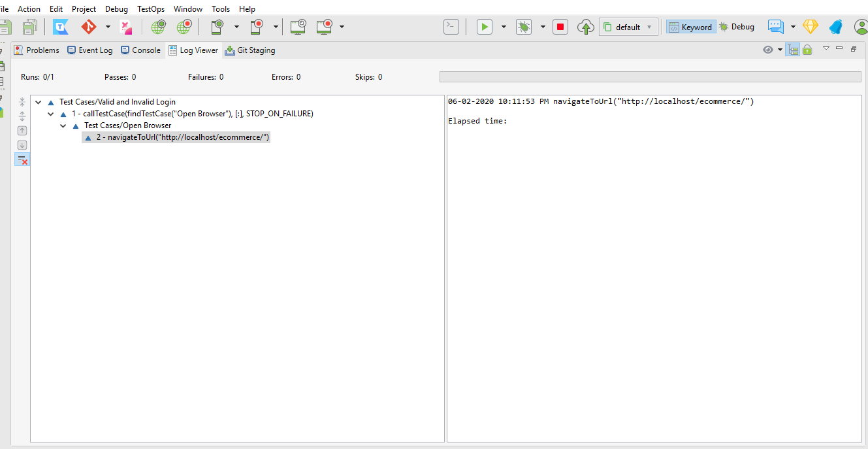Click the Expand All arrows icon
The image size is (868, 449).
pos(22,116)
